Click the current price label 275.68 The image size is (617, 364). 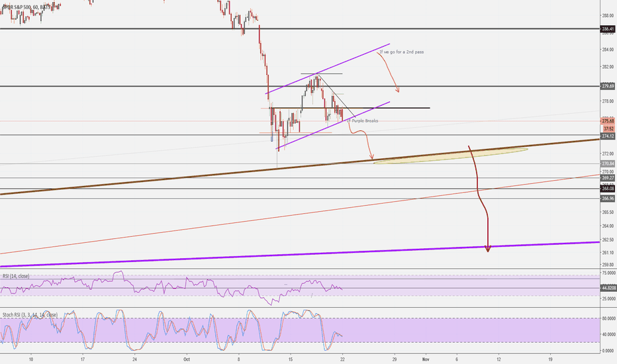(608, 121)
